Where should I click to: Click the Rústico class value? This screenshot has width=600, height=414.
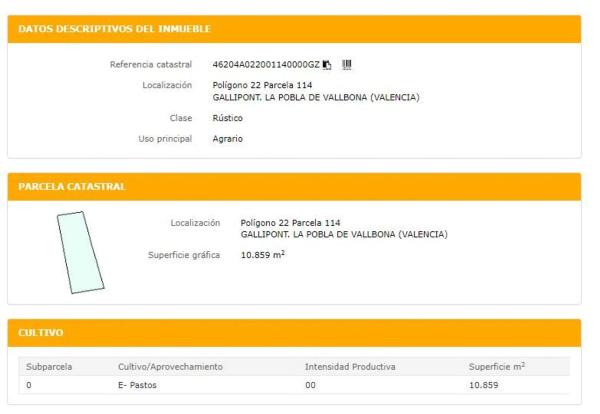pos(229,118)
